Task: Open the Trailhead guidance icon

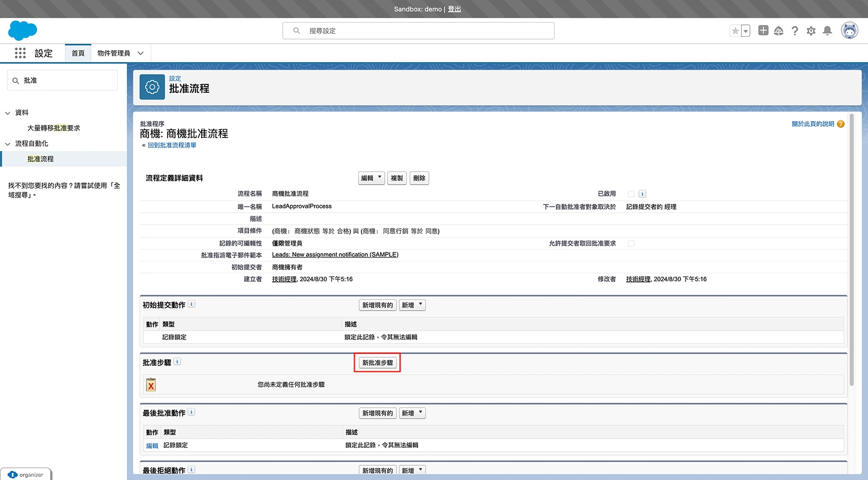Action: click(x=778, y=31)
